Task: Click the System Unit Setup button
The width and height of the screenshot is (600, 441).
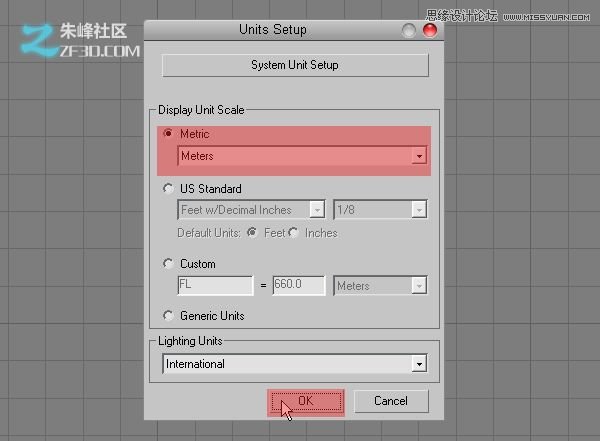Action: (x=295, y=65)
